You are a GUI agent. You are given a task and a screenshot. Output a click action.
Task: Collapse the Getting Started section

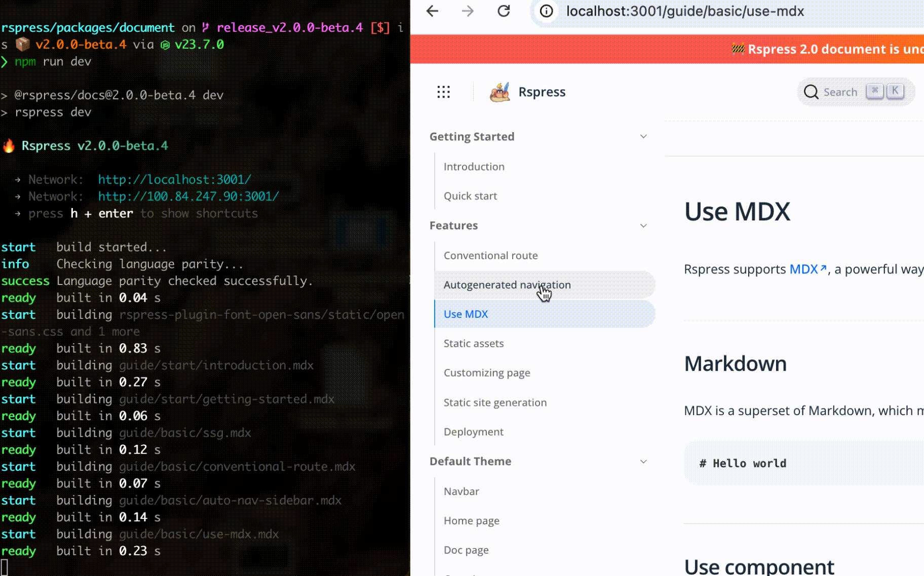pyautogui.click(x=643, y=137)
